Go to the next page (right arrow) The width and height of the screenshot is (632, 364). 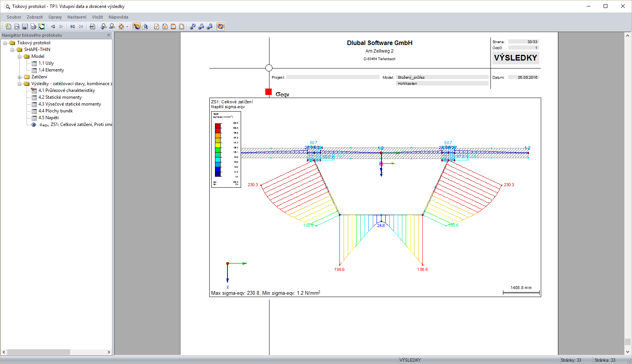pyautogui.click(x=61, y=26)
